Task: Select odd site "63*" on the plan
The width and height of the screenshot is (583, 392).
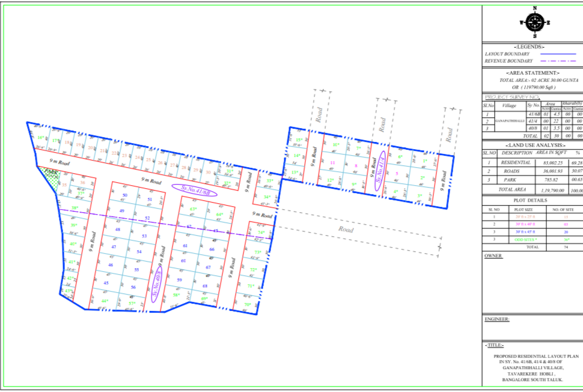Action: click(x=194, y=209)
